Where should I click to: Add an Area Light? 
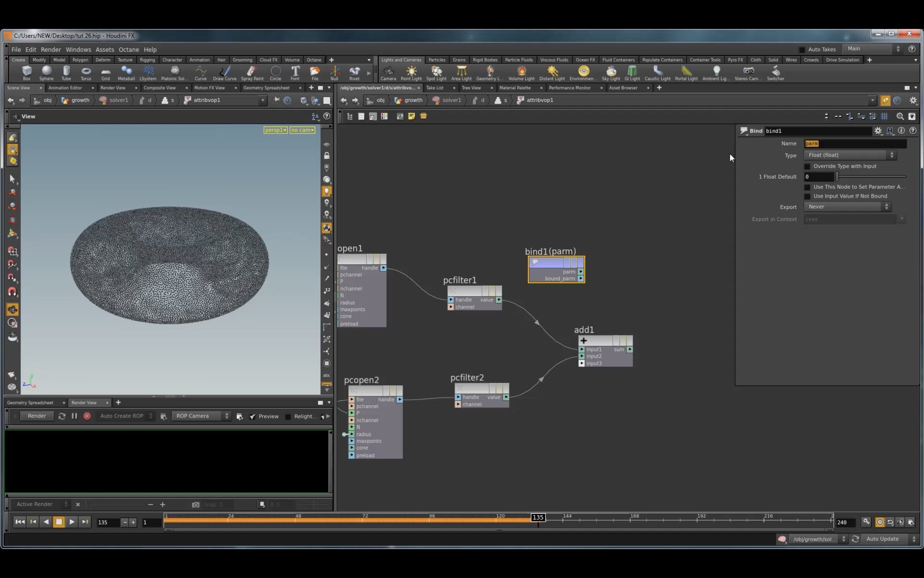point(461,73)
